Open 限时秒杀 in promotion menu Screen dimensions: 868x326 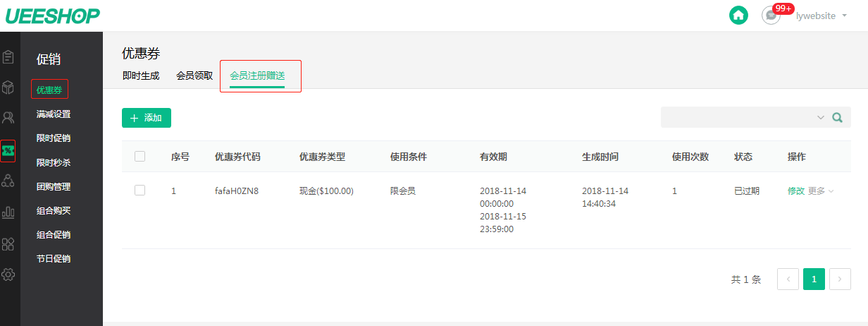point(54,162)
